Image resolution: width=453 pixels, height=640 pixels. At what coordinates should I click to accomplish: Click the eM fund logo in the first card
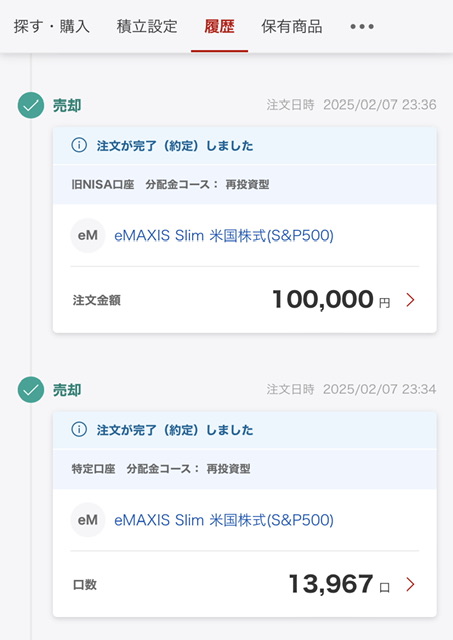[88, 236]
